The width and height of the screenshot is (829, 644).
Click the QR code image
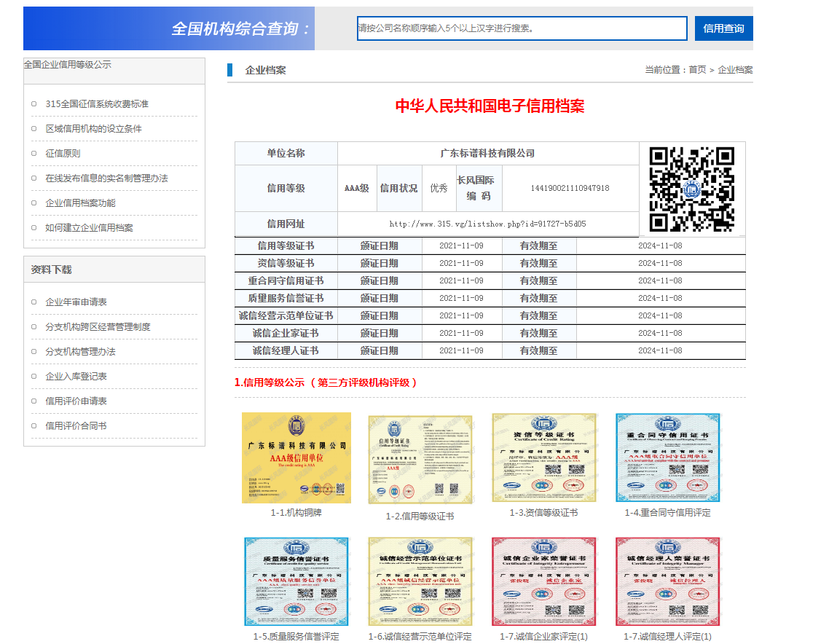692,189
